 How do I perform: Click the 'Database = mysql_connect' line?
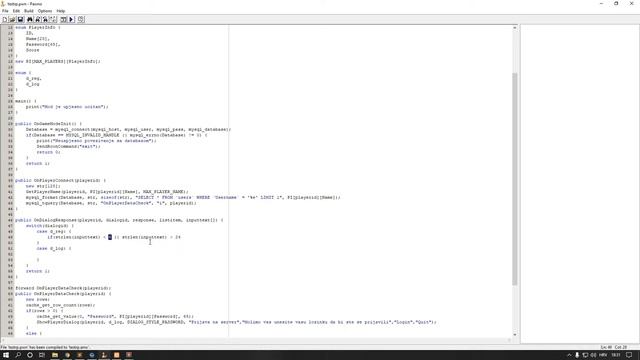[128, 129]
